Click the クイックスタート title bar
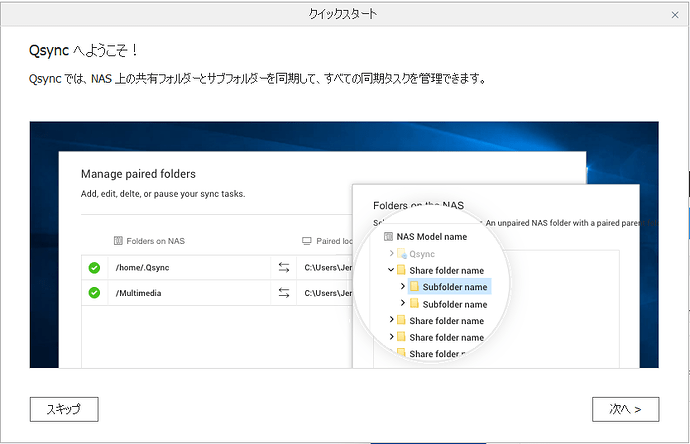 (344, 13)
